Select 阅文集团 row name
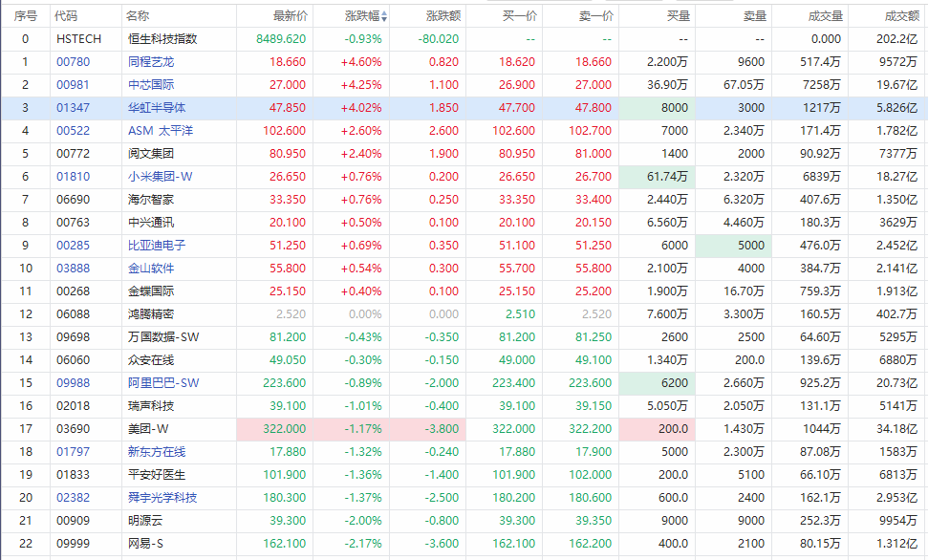928x560 pixels. [151, 154]
